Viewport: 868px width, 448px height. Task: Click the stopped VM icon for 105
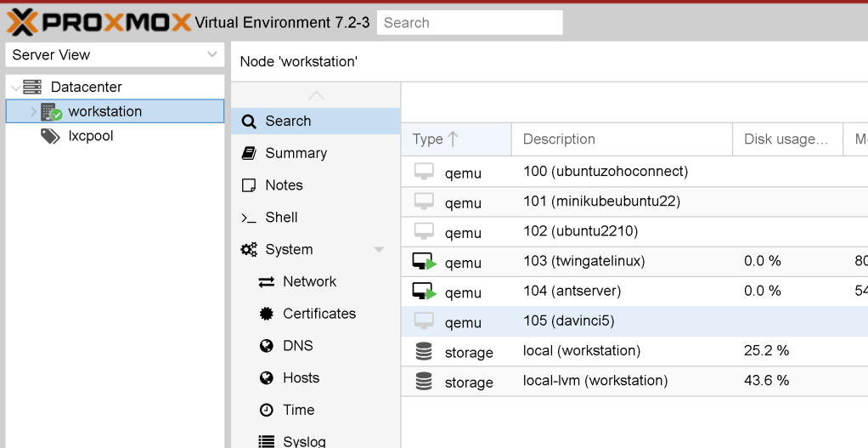(424, 321)
